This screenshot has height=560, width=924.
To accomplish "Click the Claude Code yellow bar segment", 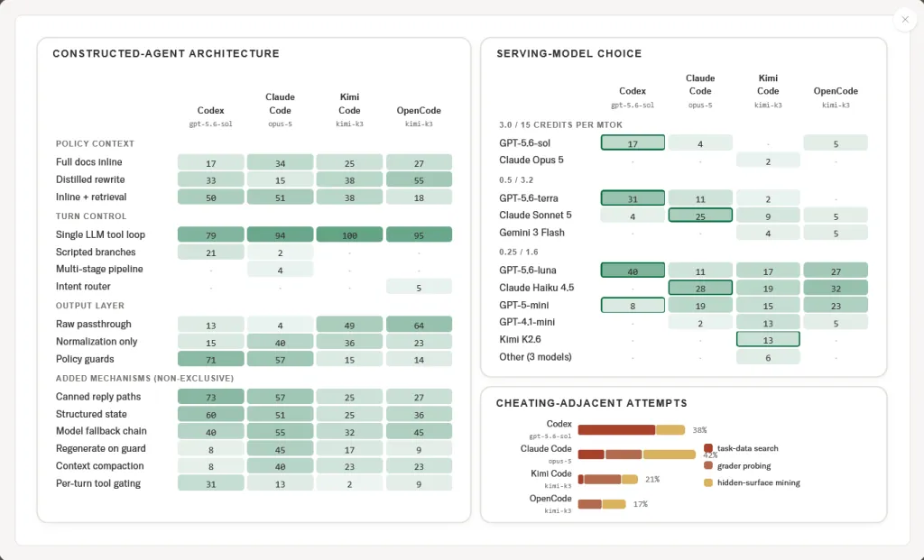I will (670, 454).
